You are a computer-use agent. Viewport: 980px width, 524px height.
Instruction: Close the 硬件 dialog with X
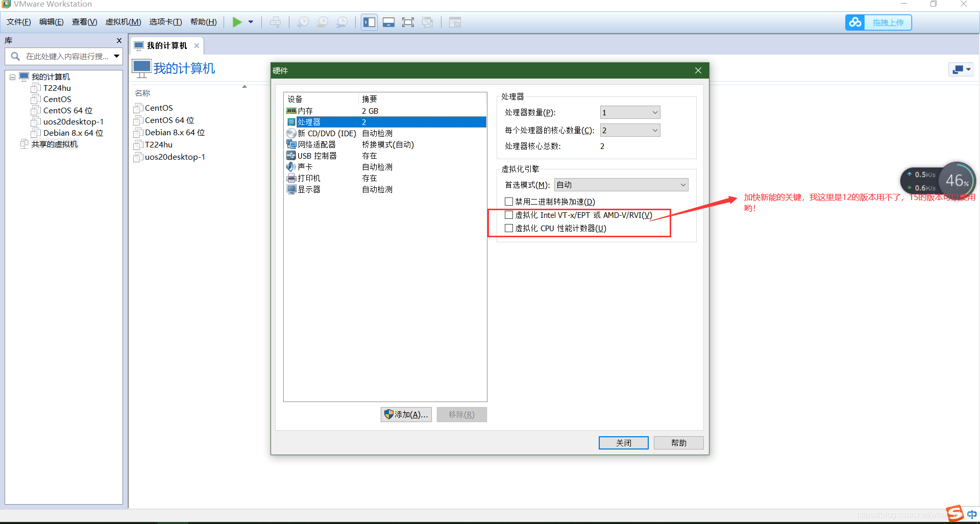tap(698, 70)
